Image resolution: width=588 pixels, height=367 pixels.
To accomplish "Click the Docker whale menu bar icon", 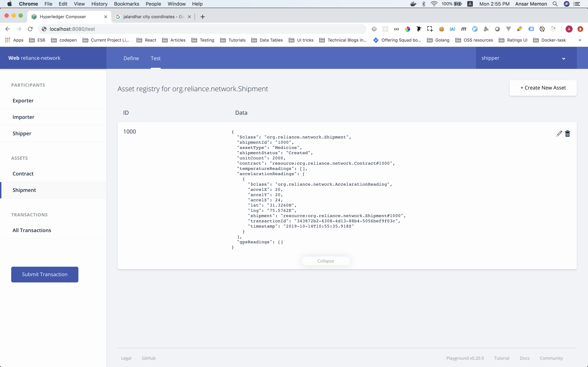I will [x=413, y=4].
